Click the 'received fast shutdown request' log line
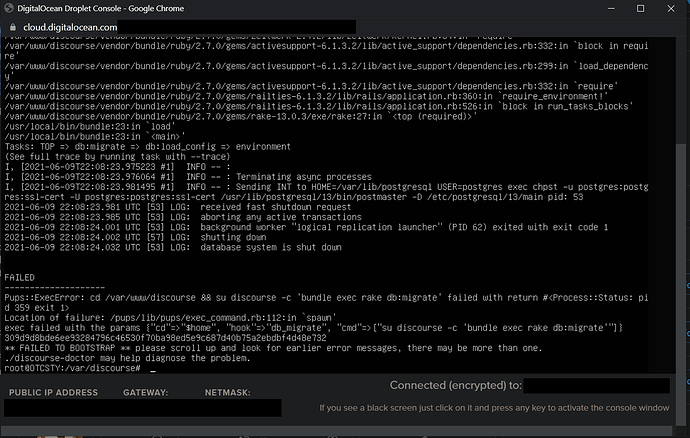The height and width of the screenshot is (438, 690). point(178,206)
